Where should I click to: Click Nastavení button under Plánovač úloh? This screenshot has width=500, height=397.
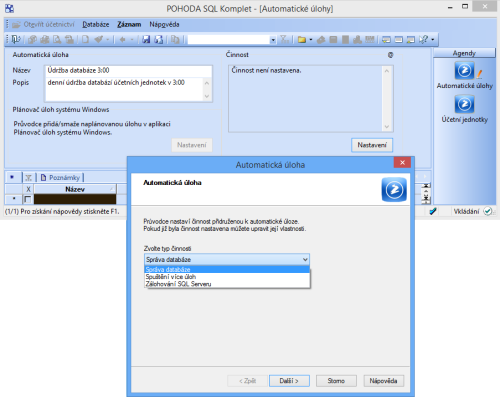coord(192,145)
